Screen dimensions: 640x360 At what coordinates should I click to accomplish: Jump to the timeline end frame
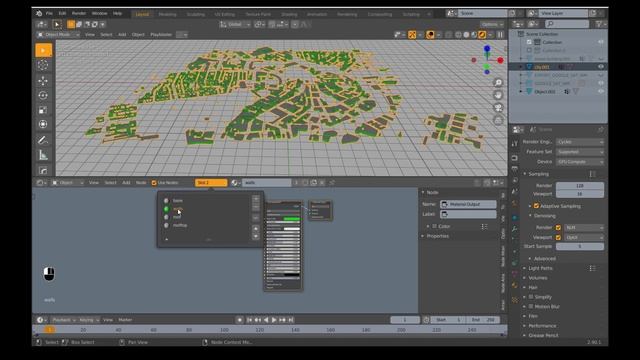click(291, 320)
